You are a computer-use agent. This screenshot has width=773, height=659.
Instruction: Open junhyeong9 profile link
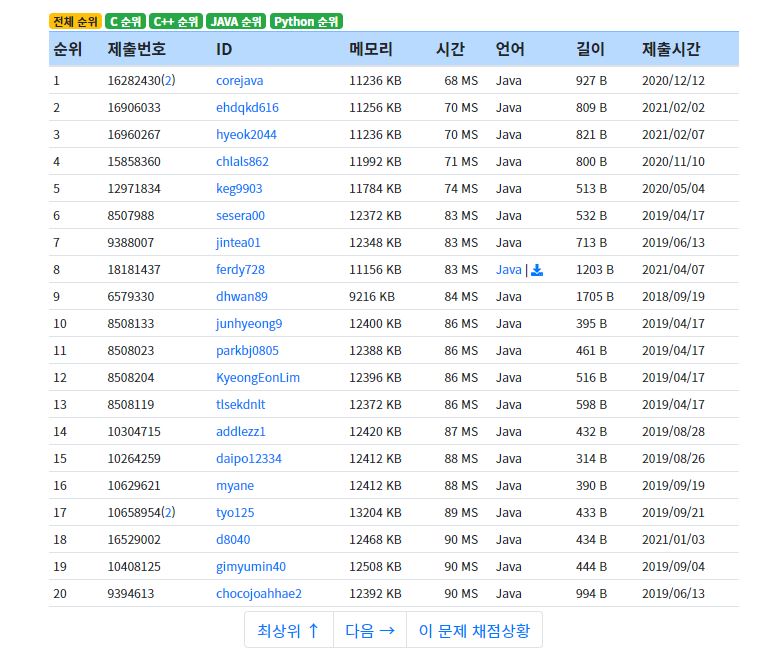click(x=249, y=324)
